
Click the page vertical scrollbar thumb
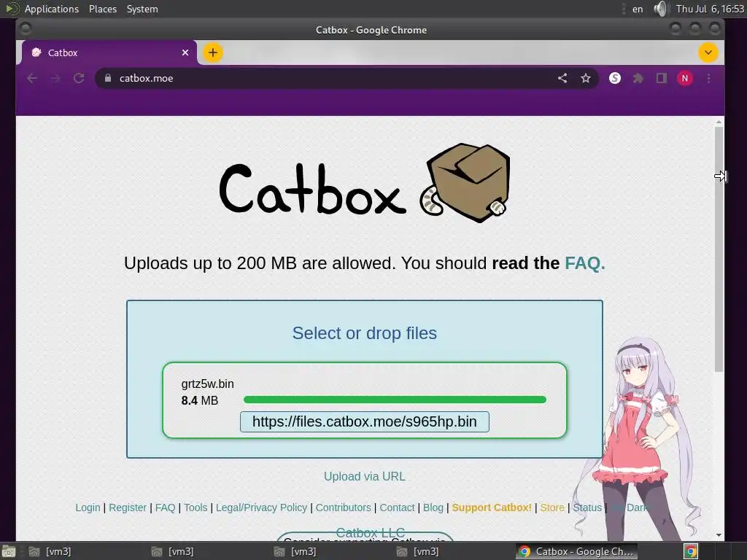point(719,249)
